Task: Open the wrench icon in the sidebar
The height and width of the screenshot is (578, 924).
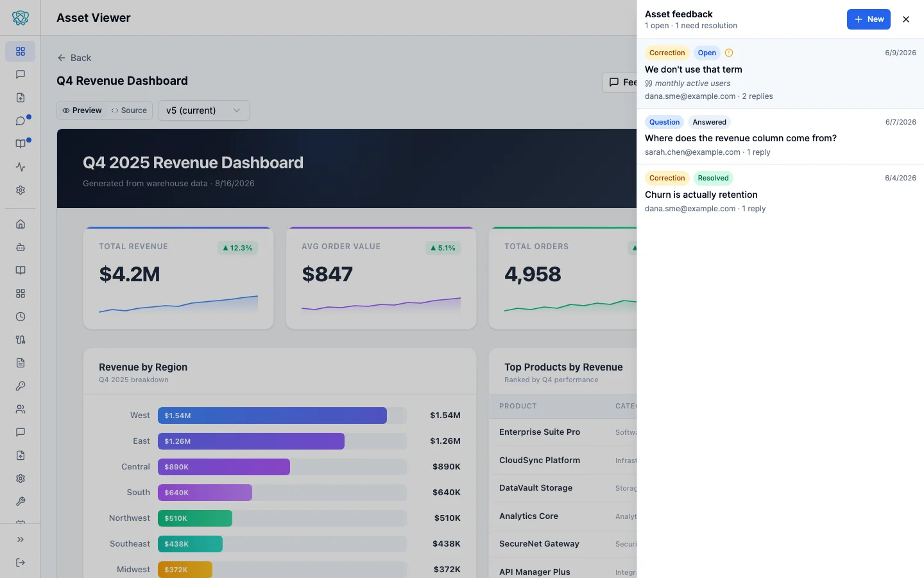Action: 21,502
